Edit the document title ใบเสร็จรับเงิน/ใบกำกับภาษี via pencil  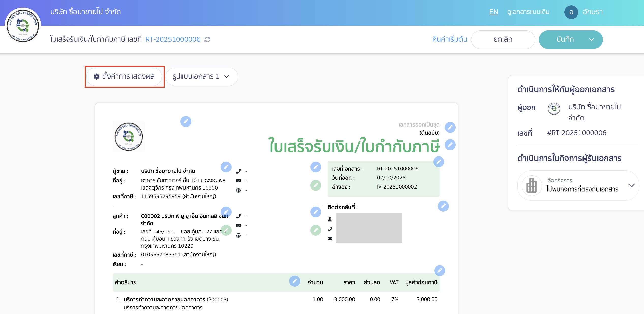coord(450,145)
